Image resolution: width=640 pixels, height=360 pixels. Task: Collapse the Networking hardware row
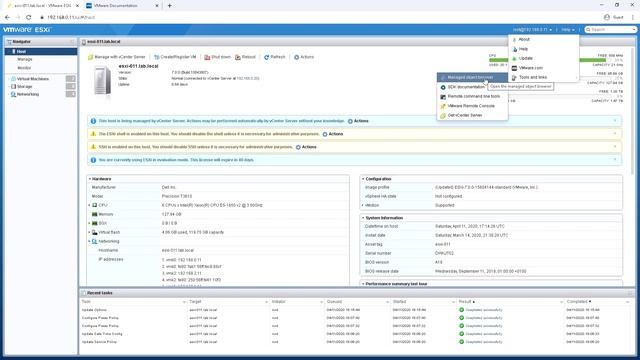[89, 241]
